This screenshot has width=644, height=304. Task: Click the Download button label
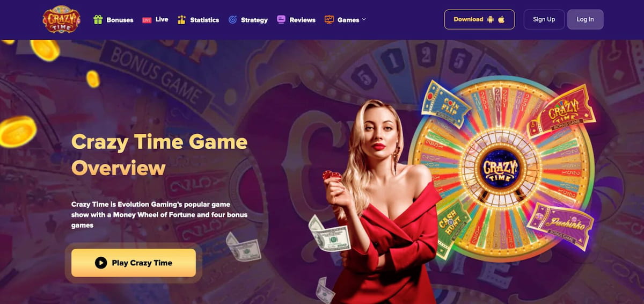tap(469, 19)
